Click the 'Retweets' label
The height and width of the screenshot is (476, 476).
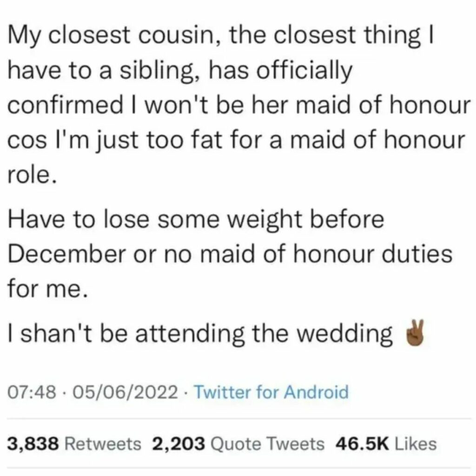[103, 443]
